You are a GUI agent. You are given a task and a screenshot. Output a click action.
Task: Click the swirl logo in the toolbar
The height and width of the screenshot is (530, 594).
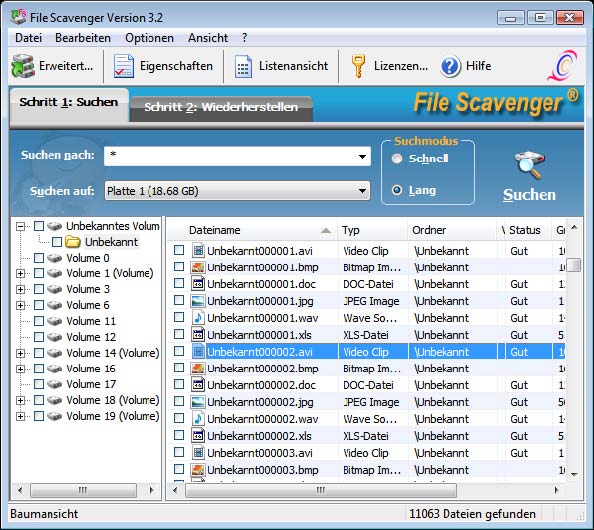coord(563,65)
